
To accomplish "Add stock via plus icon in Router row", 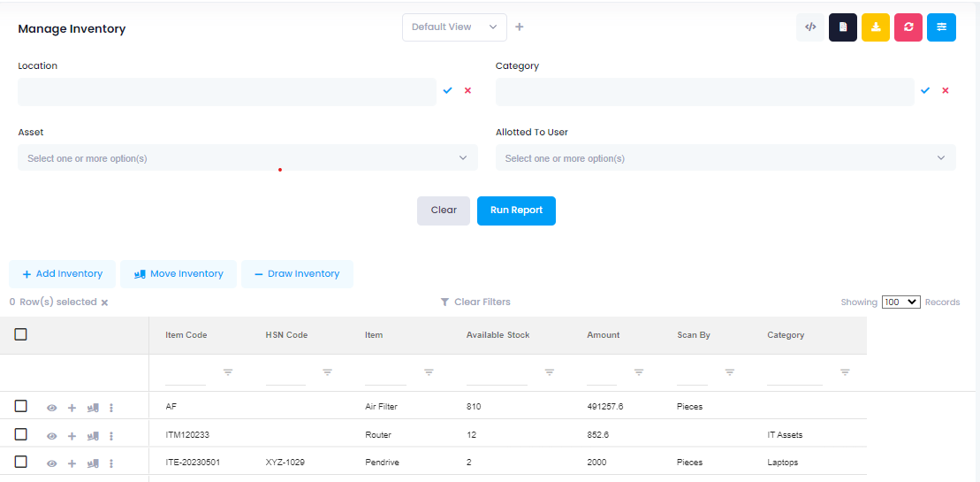I will tap(72, 436).
